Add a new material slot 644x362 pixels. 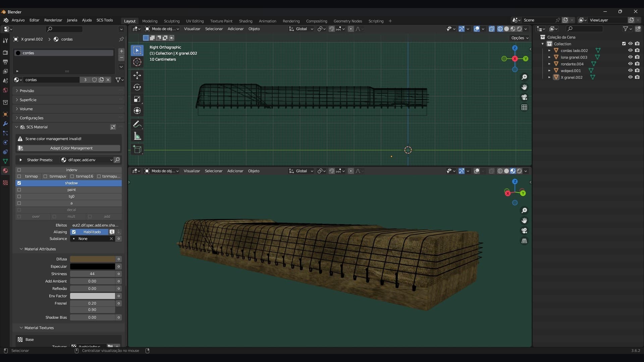click(x=121, y=51)
